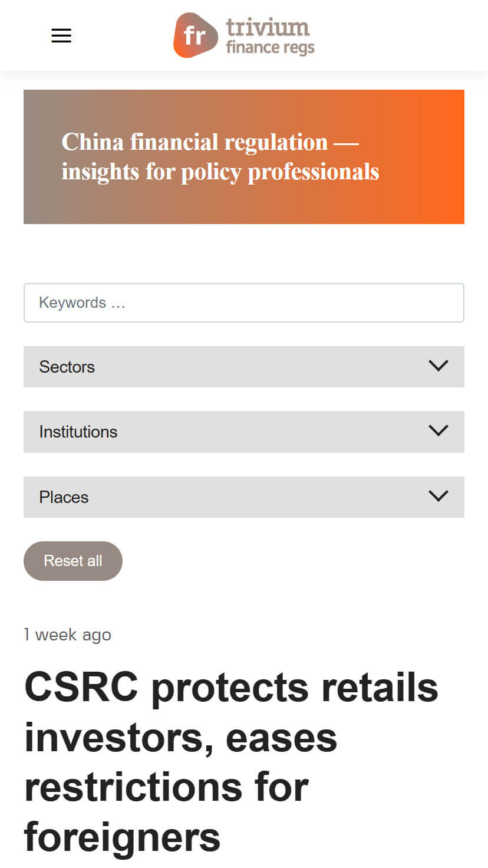Open the CSRC retail investors article headline
Viewport: 488px width, 868px height.
(x=230, y=761)
